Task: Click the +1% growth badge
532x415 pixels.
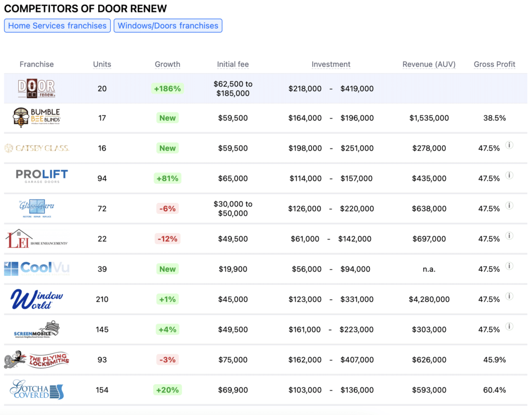Action: pyautogui.click(x=168, y=299)
